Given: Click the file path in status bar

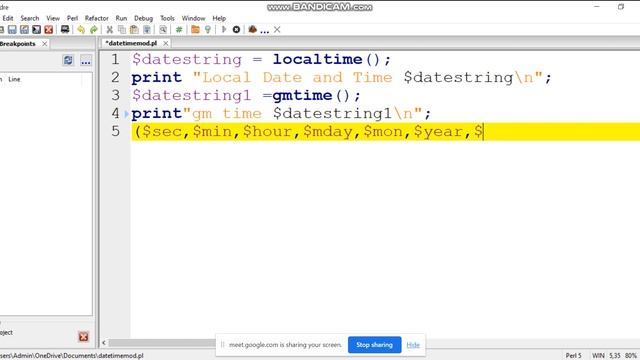Looking at the screenshot, I should tap(72, 356).
